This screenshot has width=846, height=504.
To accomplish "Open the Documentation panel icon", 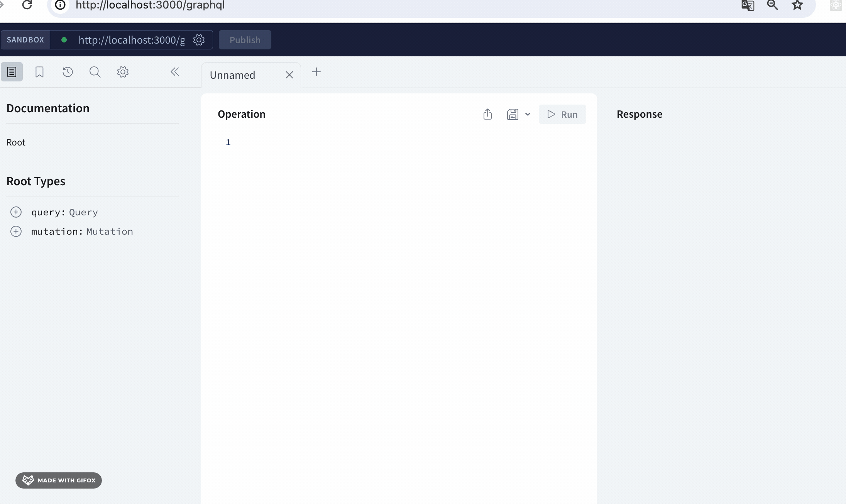I will tap(12, 72).
